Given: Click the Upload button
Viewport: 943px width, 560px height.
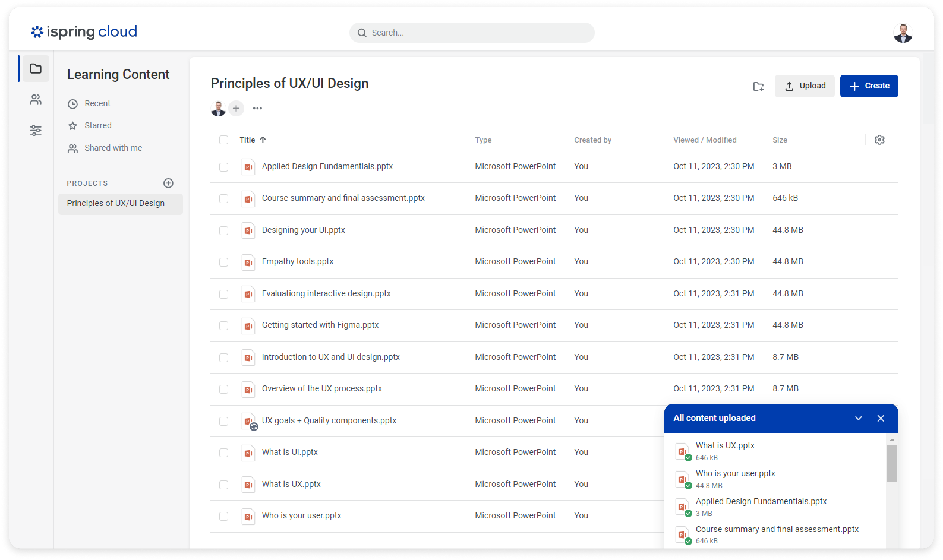Looking at the screenshot, I should 805,86.
